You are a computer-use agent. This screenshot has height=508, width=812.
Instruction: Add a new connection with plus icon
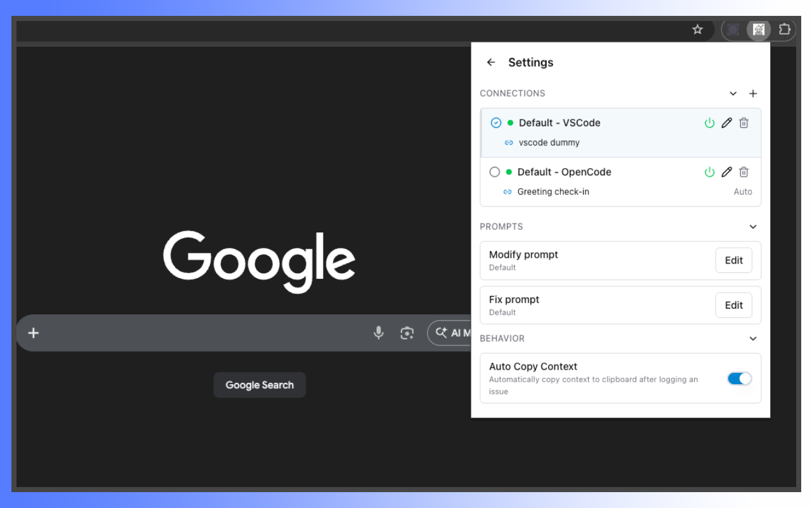(753, 93)
